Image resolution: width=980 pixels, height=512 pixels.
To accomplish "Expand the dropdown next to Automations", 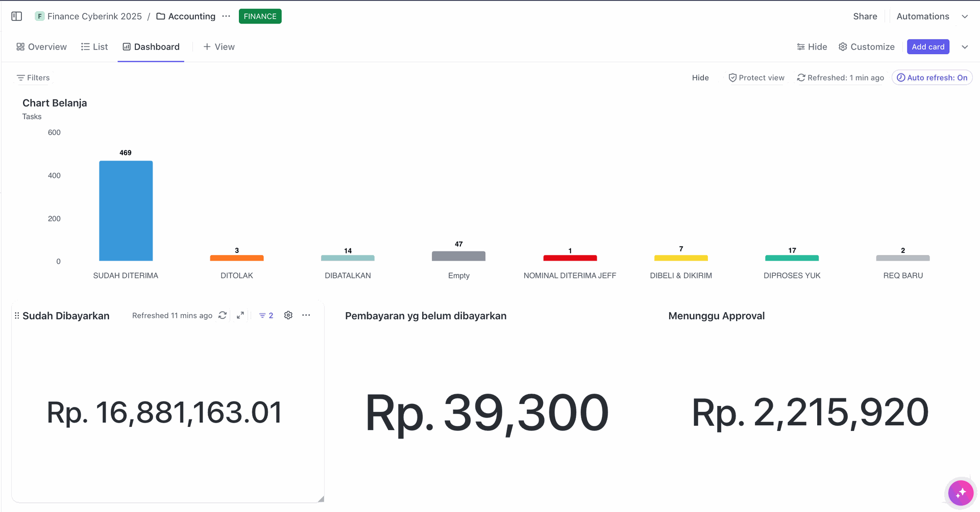I will 965,16.
